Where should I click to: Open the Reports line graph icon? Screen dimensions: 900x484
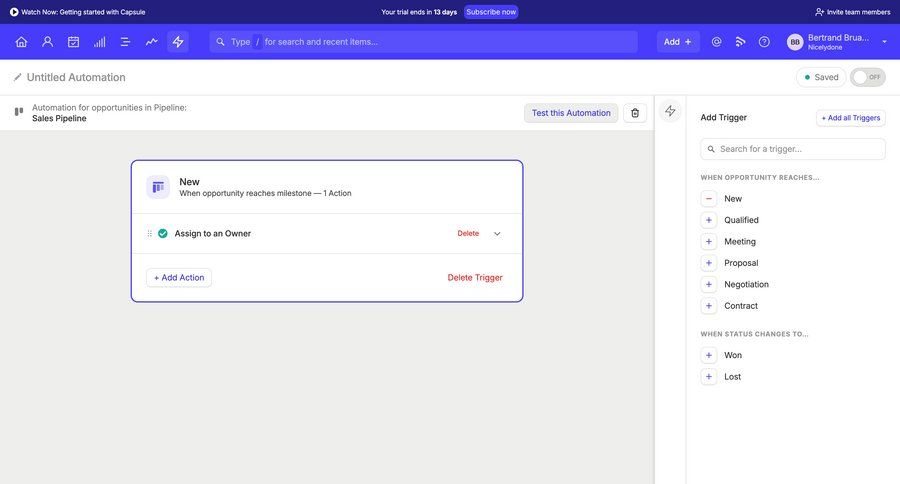(151, 42)
